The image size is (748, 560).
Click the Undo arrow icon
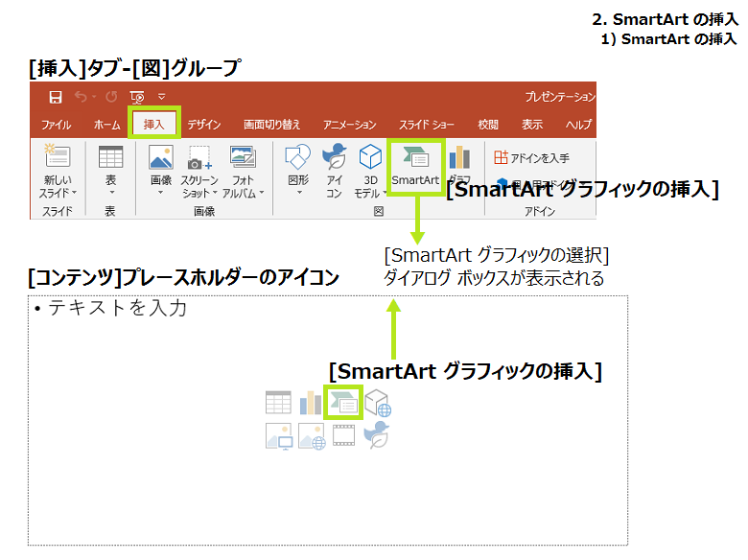point(81,97)
